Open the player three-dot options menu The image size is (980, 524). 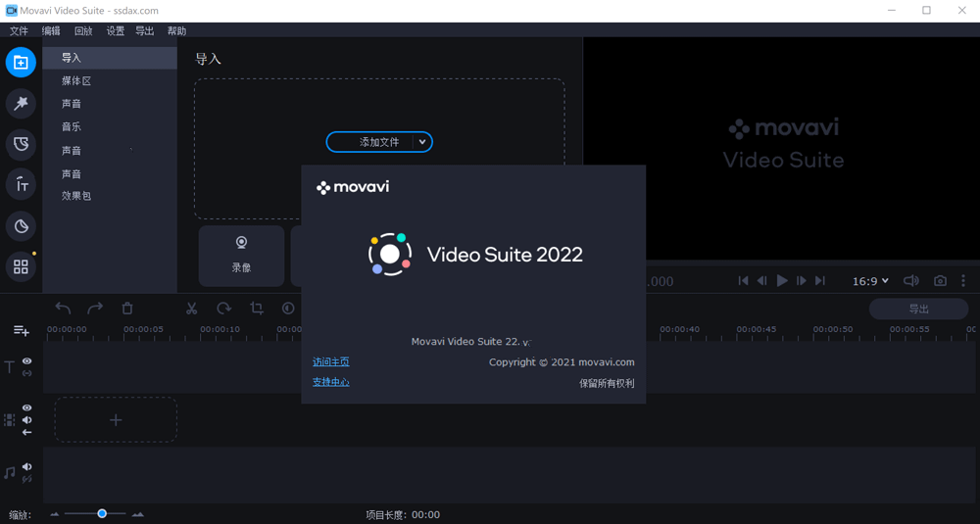[963, 281]
